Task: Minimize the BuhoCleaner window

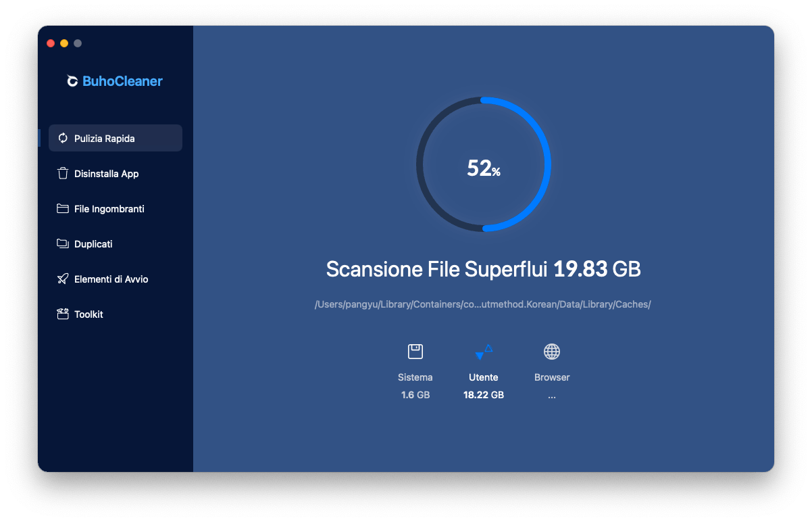Action: coord(64,43)
